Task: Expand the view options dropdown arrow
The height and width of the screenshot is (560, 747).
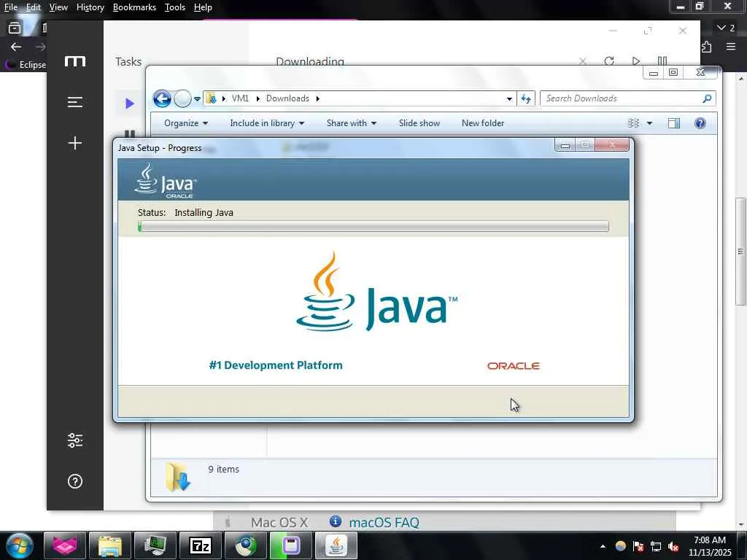Action: pos(649,123)
